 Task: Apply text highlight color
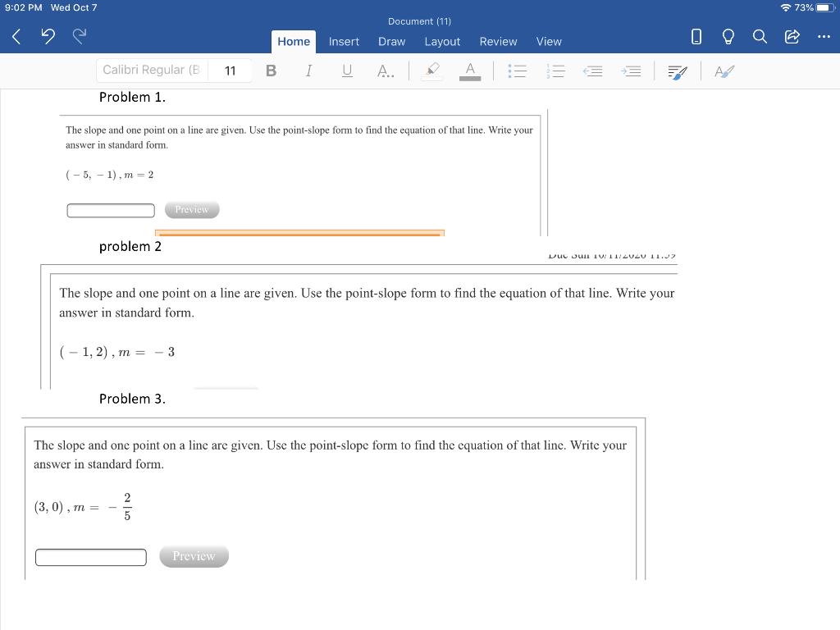click(431, 71)
